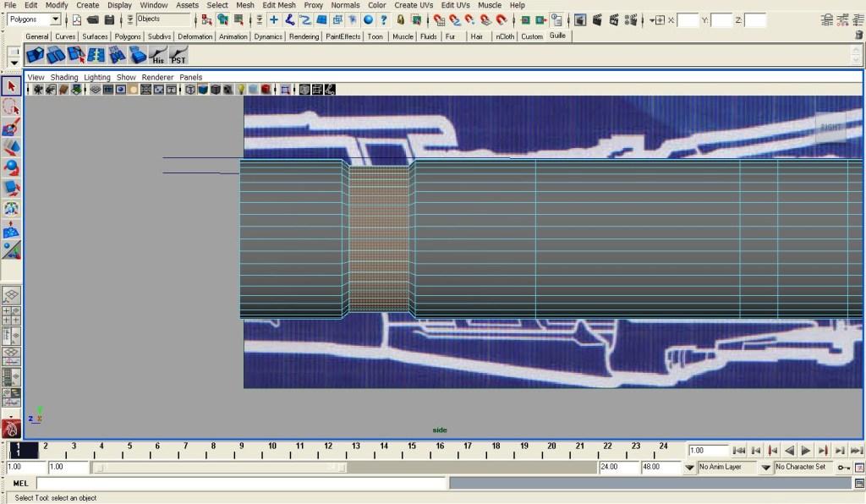The height and width of the screenshot is (504, 866).
Task: Open the Normals menu
Action: (x=345, y=5)
